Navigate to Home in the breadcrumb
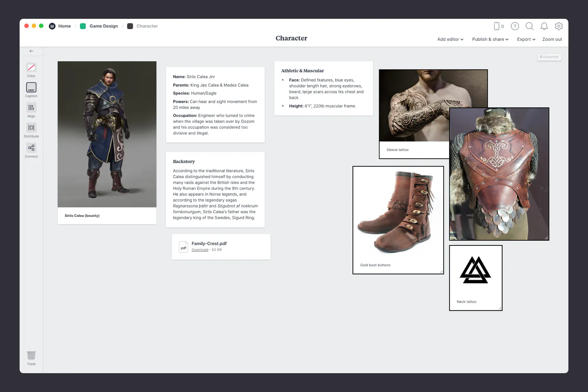 coord(64,26)
